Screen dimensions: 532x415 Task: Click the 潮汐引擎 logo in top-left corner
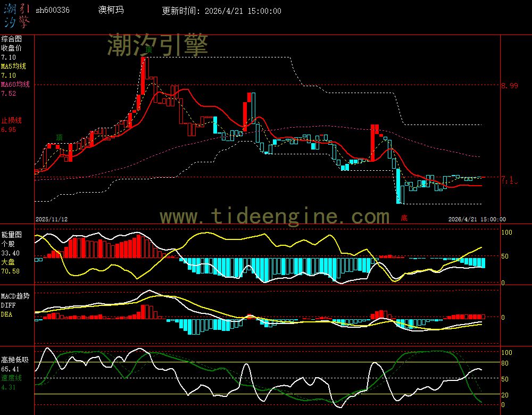pyautogui.click(x=17, y=15)
